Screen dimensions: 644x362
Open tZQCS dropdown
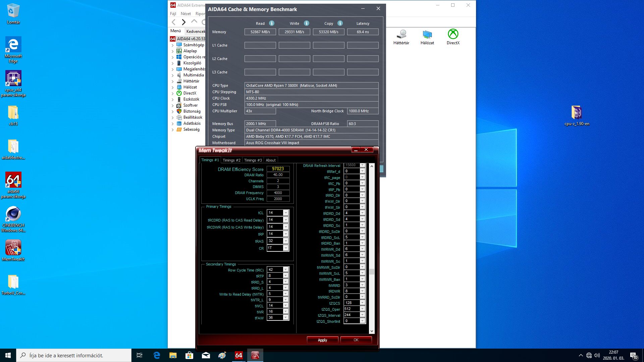coord(362,303)
